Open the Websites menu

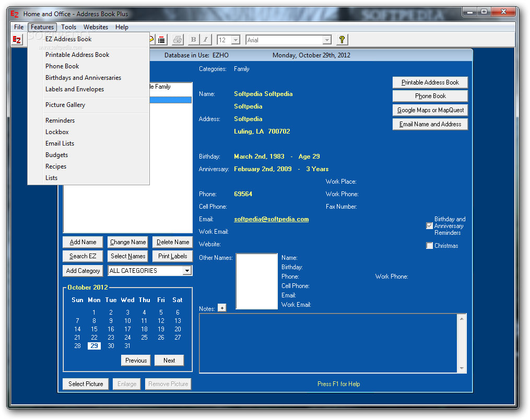point(96,27)
